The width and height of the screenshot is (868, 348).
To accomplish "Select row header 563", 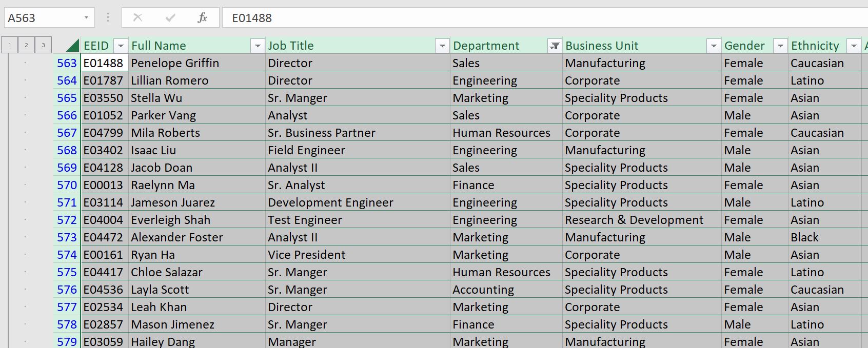I will (x=66, y=63).
